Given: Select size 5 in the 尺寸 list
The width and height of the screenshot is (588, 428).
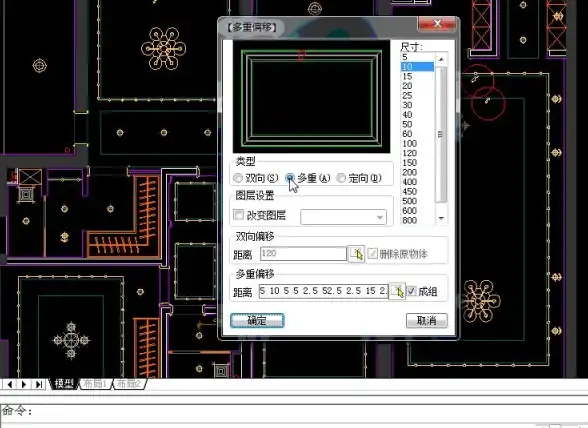Looking at the screenshot, I should point(417,57).
